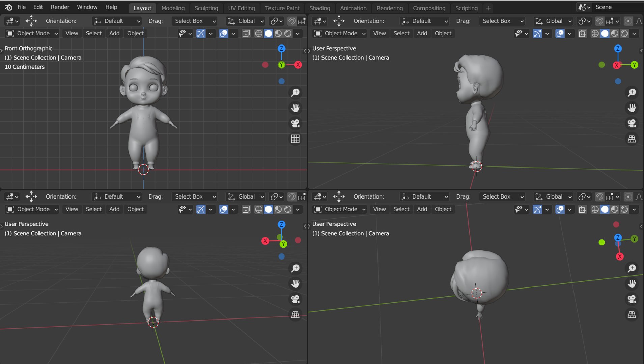The height and width of the screenshot is (364, 644).
Task: Click the 3D cursor in Front Orthographic viewport
Action: pos(143,170)
